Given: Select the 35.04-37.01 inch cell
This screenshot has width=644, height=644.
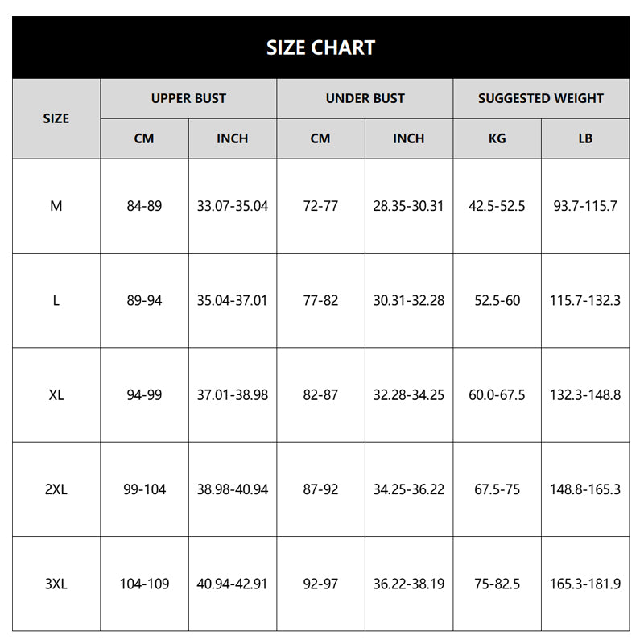Looking at the screenshot, I should point(233,300).
